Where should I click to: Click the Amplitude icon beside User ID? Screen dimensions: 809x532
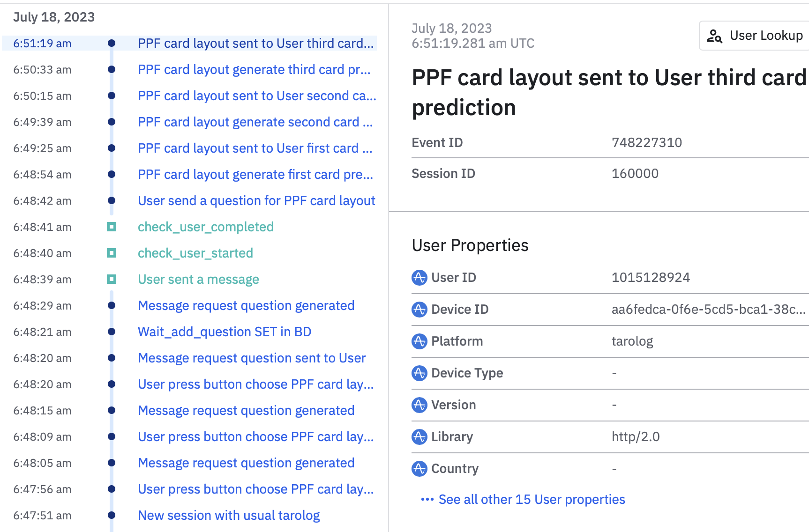click(419, 278)
